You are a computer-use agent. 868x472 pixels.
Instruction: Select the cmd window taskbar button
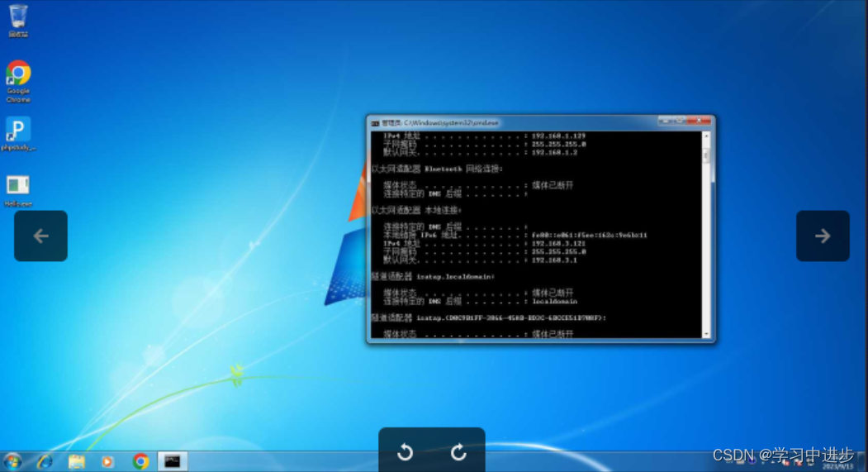pyautogui.click(x=172, y=461)
